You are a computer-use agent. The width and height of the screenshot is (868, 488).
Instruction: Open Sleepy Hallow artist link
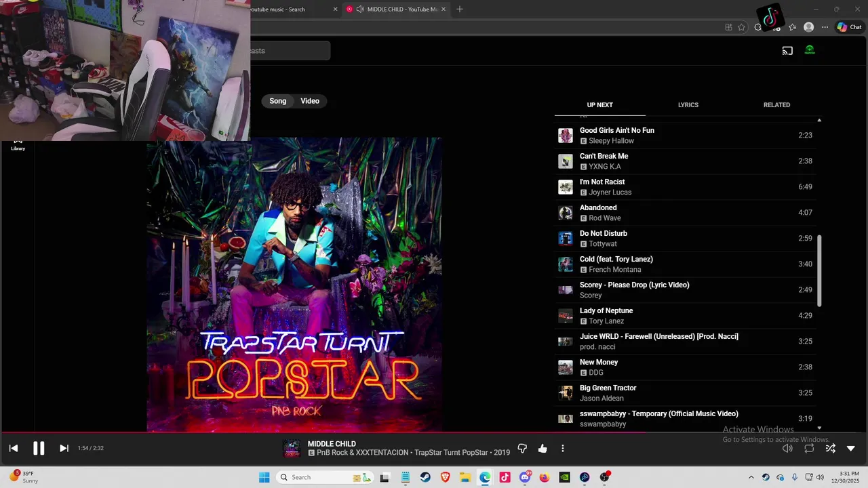click(x=611, y=141)
